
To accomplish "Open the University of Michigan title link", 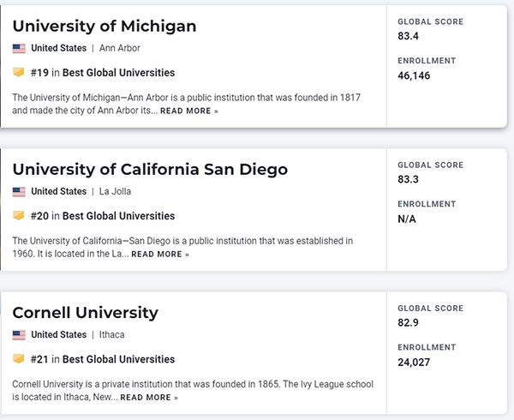I will [104, 26].
